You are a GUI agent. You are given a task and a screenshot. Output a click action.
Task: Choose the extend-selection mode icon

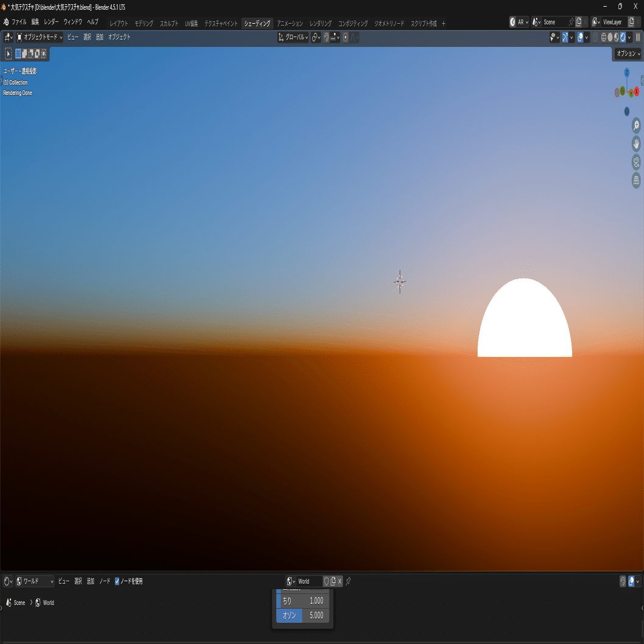24,54
